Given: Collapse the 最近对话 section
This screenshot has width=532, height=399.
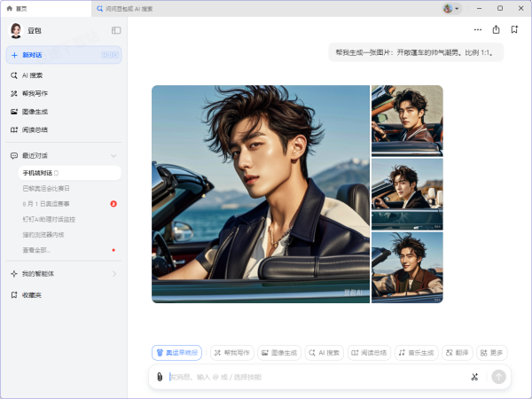Looking at the screenshot, I should 113,156.
